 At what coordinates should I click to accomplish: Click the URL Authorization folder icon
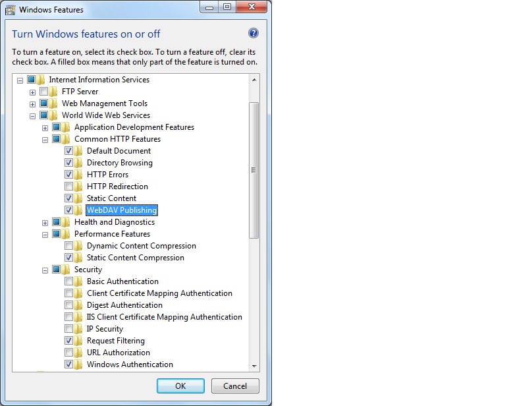(x=78, y=353)
